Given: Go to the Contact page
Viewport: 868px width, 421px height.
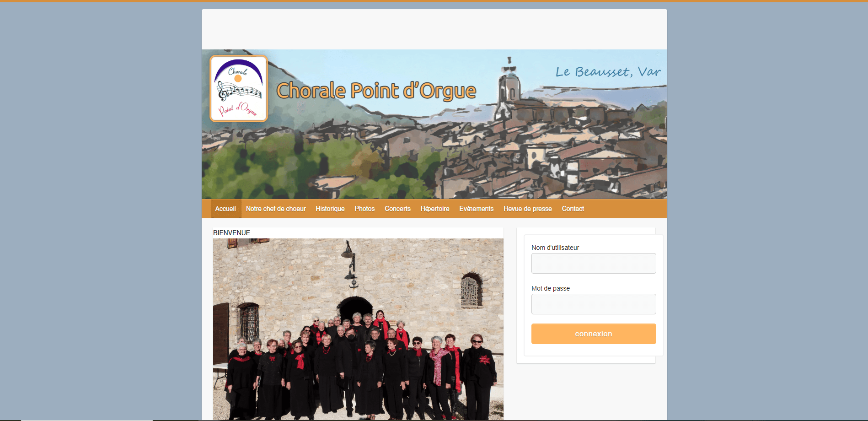Looking at the screenshot, I should click(x=573, y=209).
